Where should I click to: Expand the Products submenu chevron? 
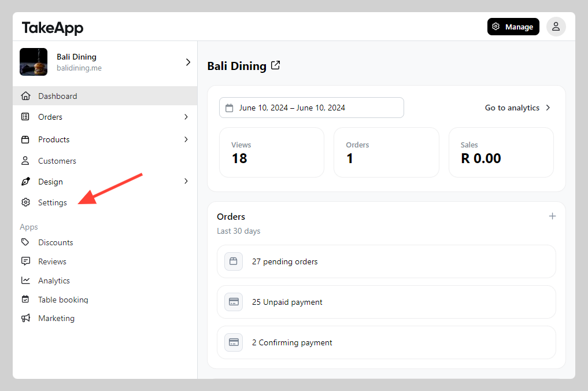[186, 139]
